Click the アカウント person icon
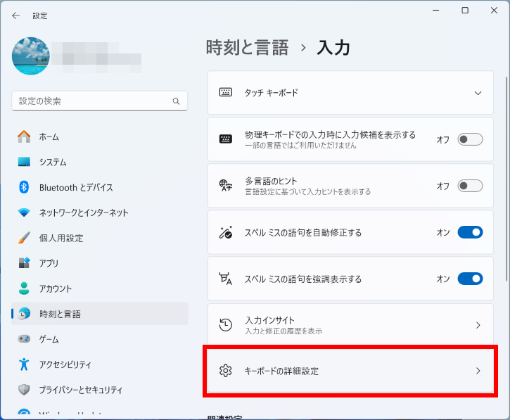Screen dimensions: 510x420 click(x=24, y=288)
